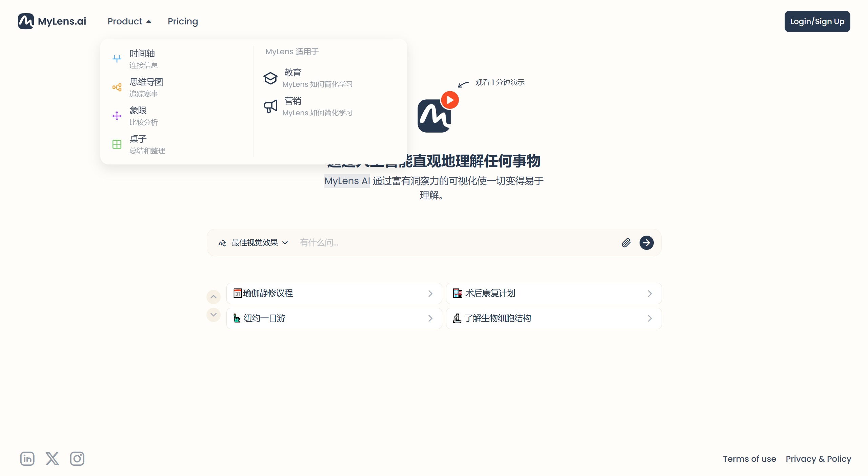Open the Privacy & Policy link
Image resolution: width=868 pixels, height=476 pixels.
[x=819, y=459]
